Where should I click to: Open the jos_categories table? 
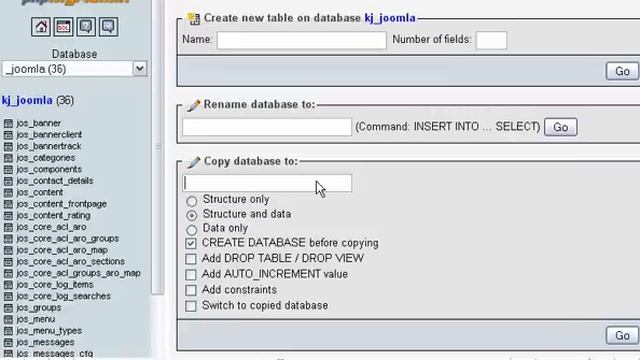pyautogui.click(x=46, y=158)
